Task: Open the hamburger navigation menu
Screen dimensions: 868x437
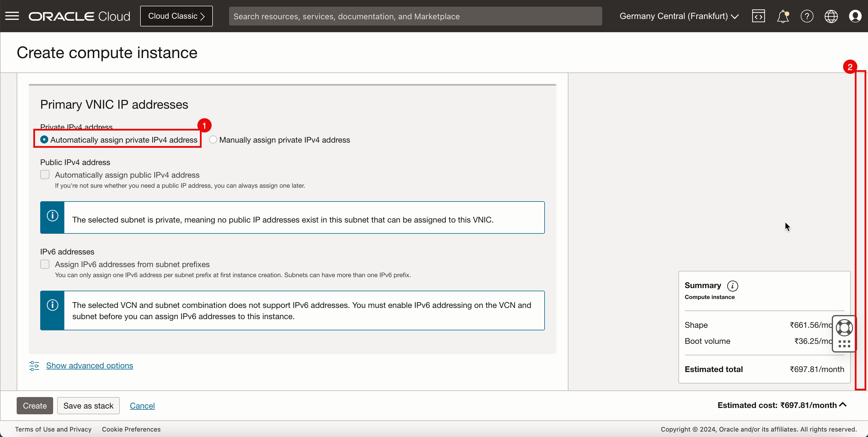Action: [x=12, y=16]
